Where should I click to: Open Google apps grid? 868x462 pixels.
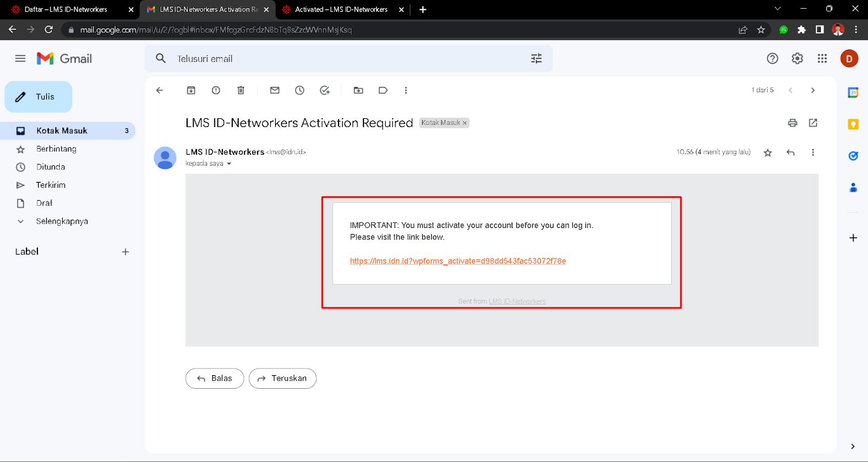(x=822, y=59)
